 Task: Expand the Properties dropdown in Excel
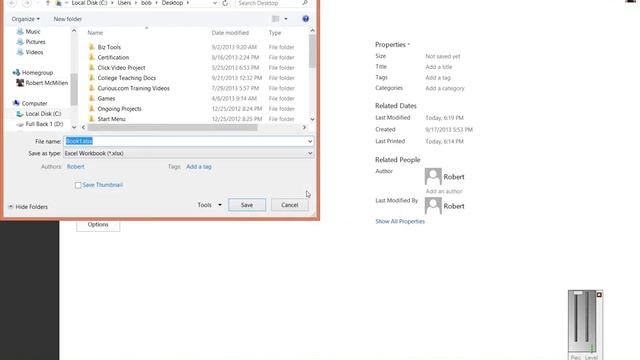pyautogui.click(x=392, y=44)
